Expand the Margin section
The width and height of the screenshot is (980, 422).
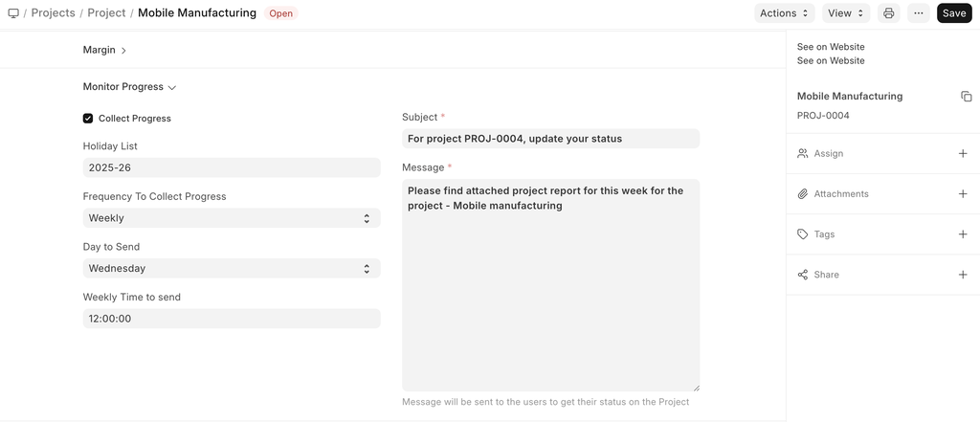click(104, 50)
